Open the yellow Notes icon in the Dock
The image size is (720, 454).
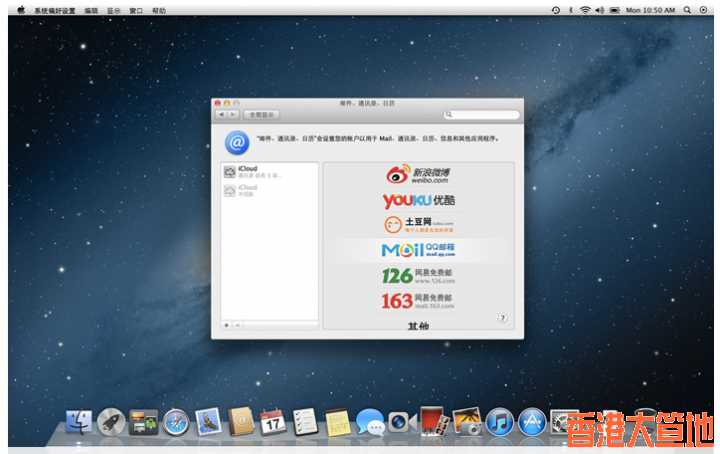pyautogui.click(x=338, y=422)
